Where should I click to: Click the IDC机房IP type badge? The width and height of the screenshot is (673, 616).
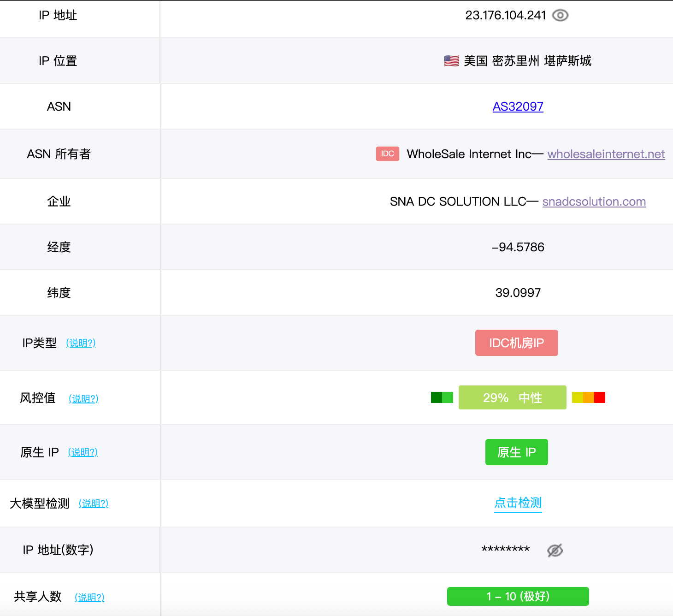(x=516, y=343)
